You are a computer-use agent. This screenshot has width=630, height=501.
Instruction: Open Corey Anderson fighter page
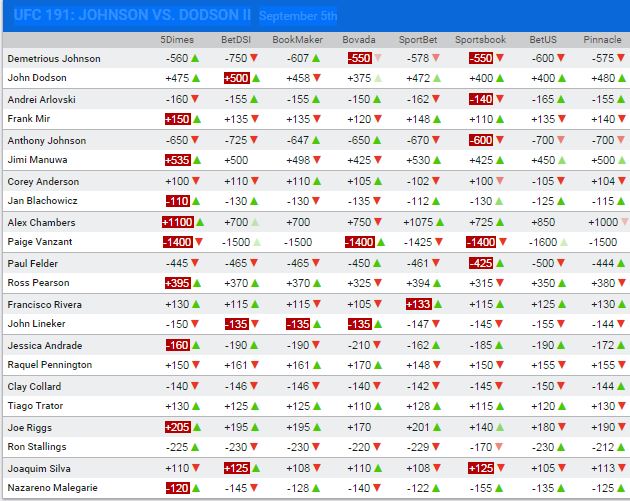pyautogui.click(x=43, y=182)
